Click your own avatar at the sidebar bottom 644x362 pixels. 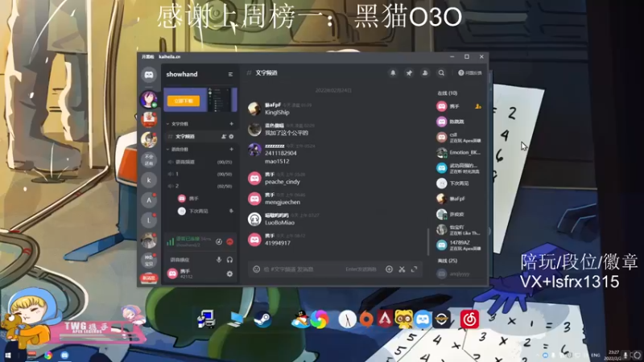point(172,274)
